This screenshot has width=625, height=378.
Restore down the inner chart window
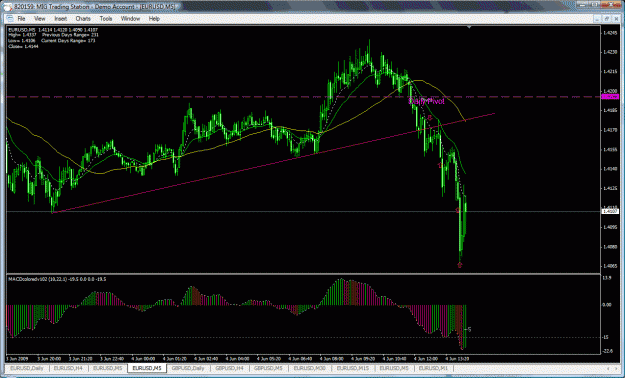[x=607, y=19]
